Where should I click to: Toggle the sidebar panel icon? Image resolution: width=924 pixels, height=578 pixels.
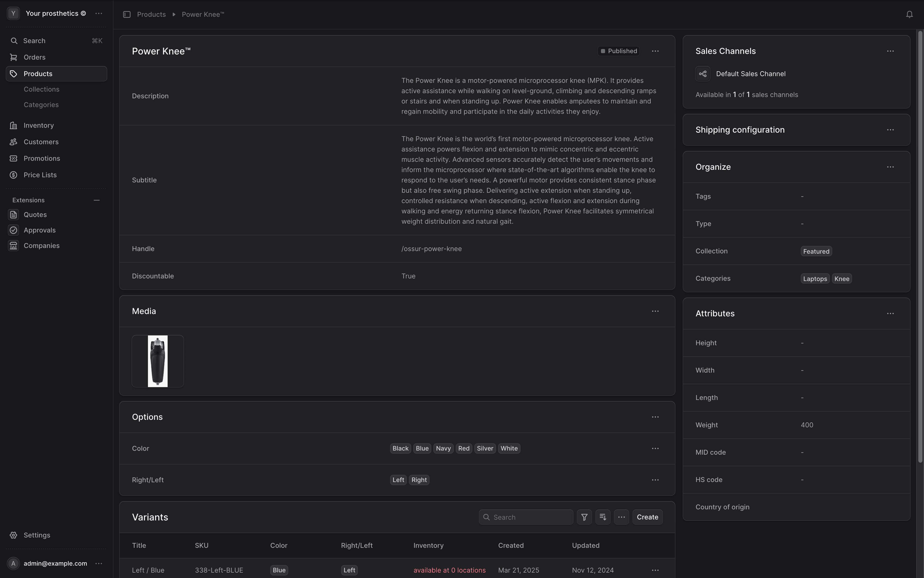point(127,14)
